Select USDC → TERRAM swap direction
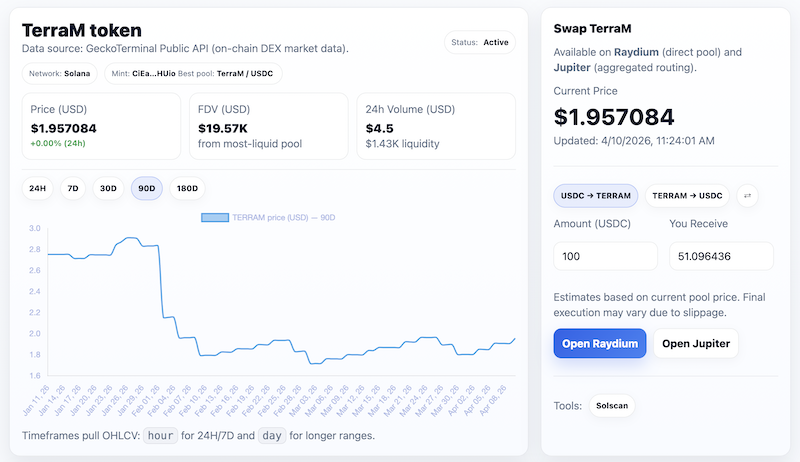800x462 pixels. [596, 196]
